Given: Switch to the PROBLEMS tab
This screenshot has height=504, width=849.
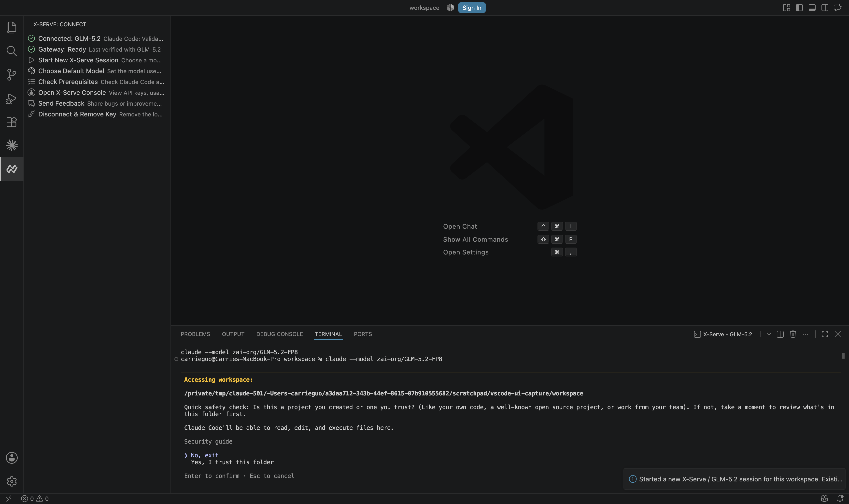Looking at the screenshot, I should [x=195, y=334].
